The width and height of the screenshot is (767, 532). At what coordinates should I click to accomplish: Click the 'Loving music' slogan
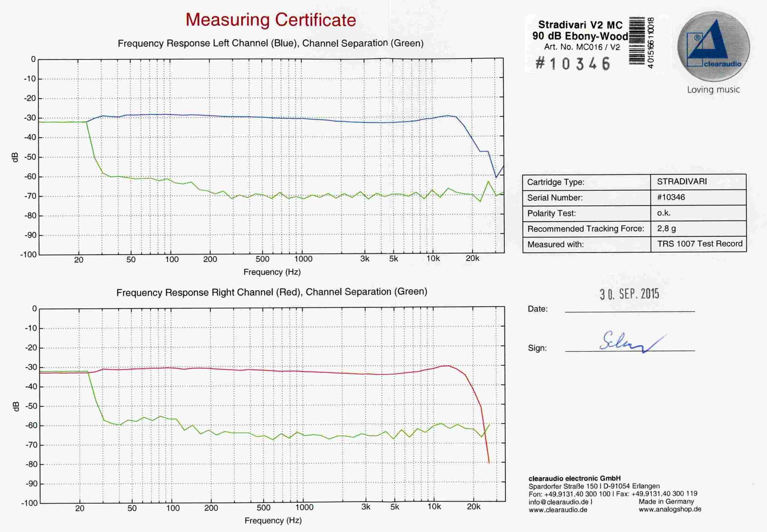coord(713,89)
